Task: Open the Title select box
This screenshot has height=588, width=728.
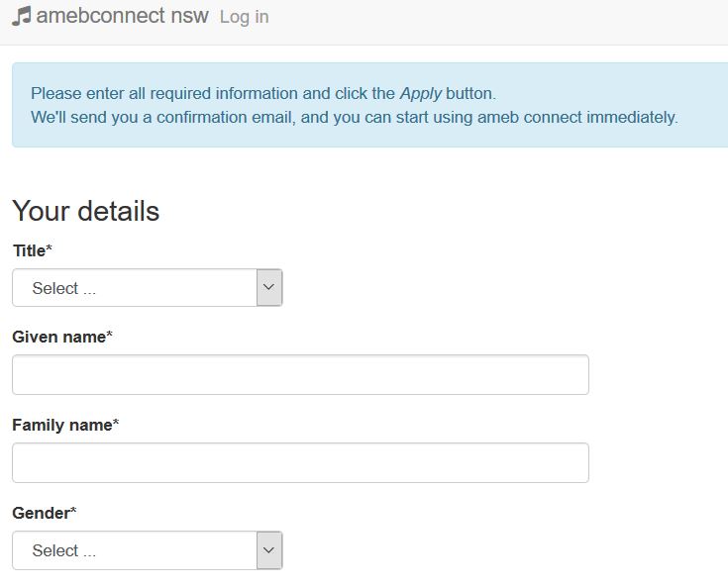Action: point(135,288)
